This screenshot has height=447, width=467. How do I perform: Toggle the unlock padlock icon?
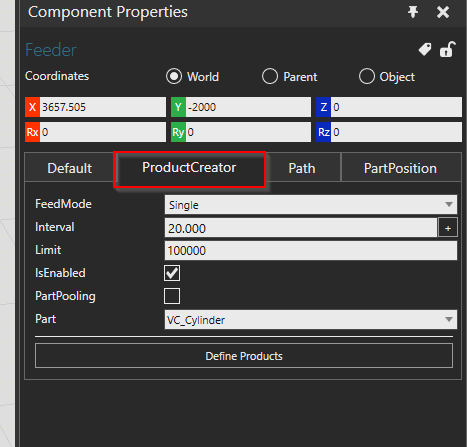tap(448, 49)
